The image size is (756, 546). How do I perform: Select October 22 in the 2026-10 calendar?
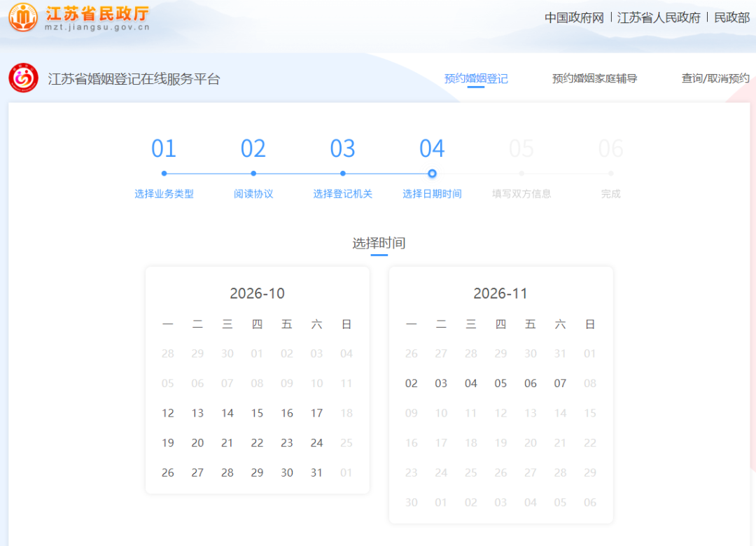258,443
